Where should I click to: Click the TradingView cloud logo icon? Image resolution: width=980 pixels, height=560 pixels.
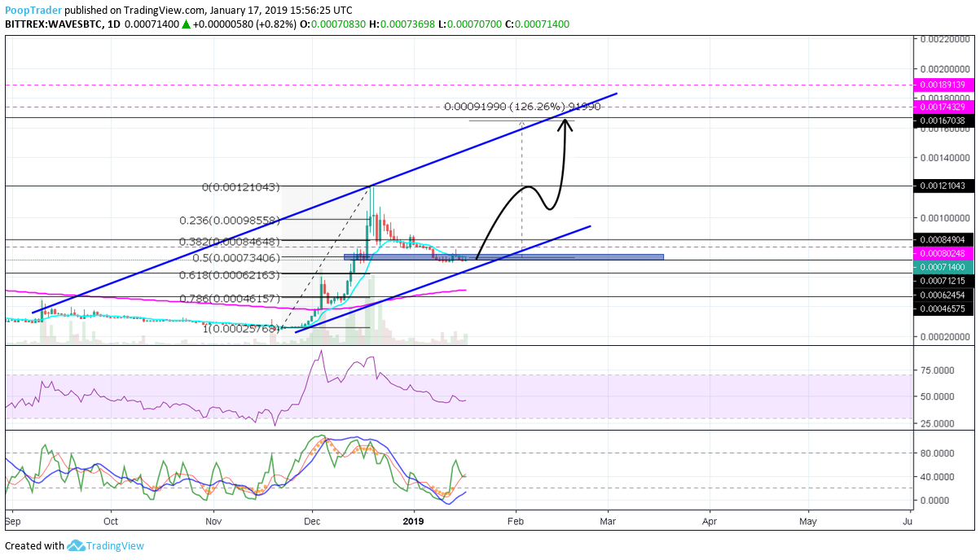(x=77, y=545)
